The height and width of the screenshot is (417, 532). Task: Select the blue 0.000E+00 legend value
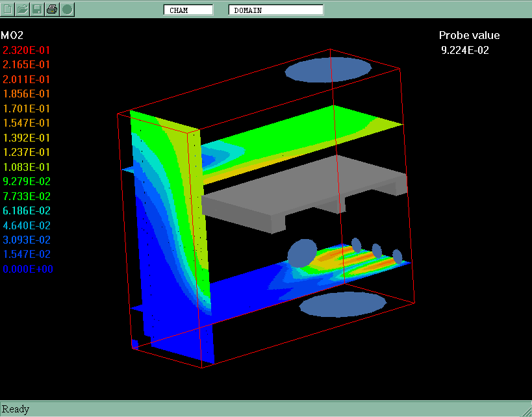(27, 269)
